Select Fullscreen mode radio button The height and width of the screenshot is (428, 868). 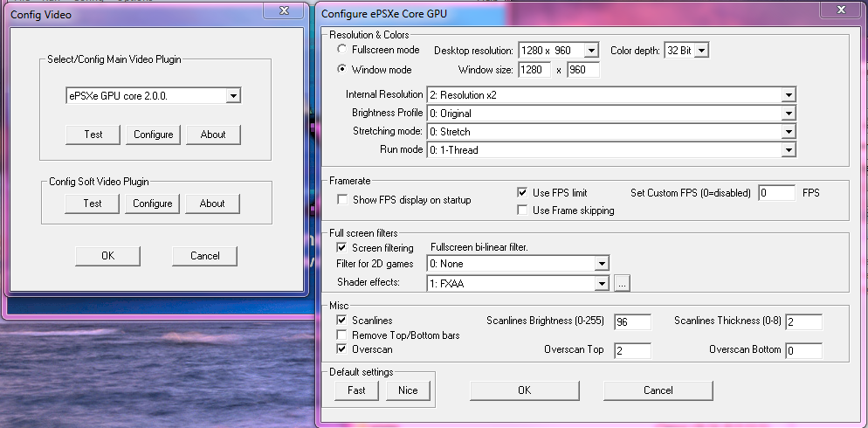click(x=342, y=49)
